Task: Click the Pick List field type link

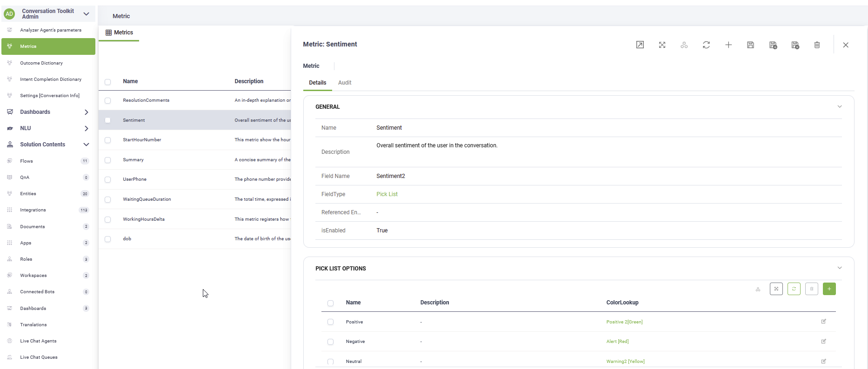Action: [x=387, y=194]
